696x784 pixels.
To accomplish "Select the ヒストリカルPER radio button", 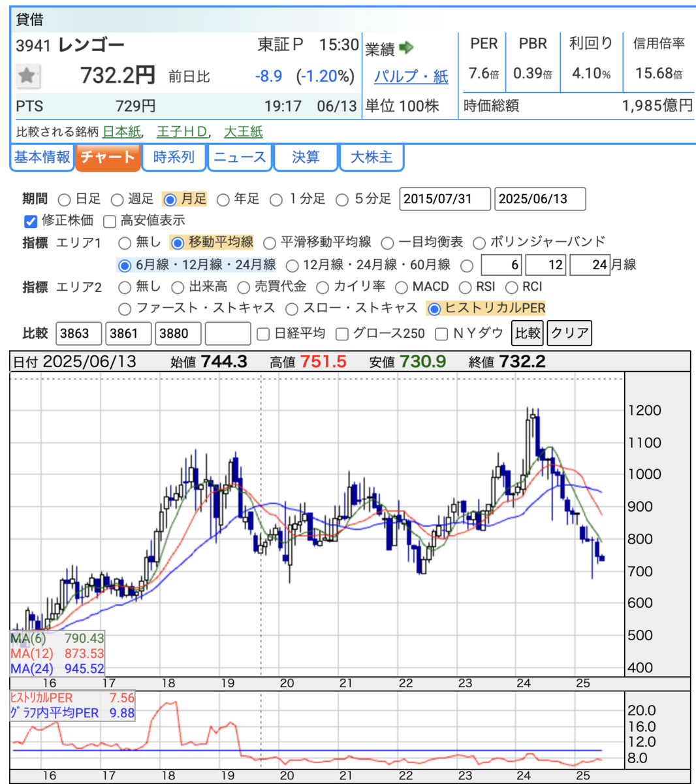I will point(434,309).
